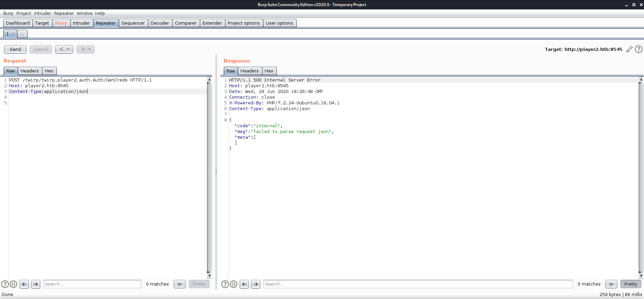Show the Response Raw view tab
Image resolution: width=644 pixels, height=299 pixels.
coord(231,71)
